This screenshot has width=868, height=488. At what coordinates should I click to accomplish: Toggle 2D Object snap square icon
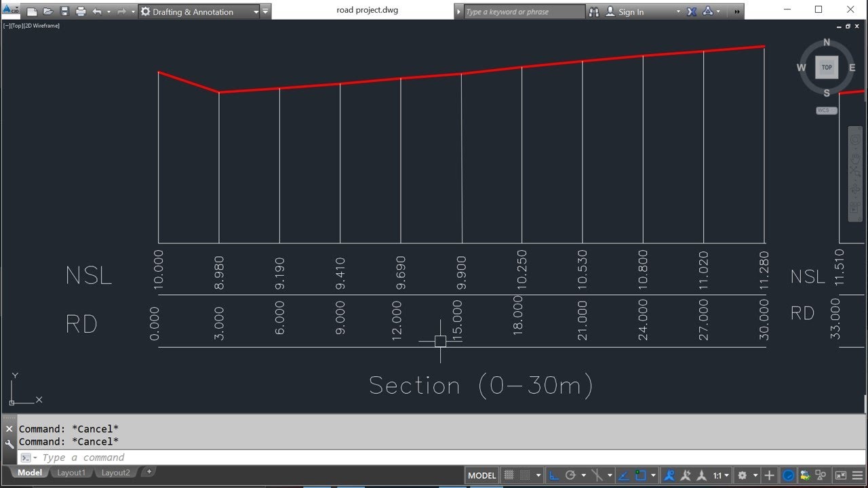640,476
